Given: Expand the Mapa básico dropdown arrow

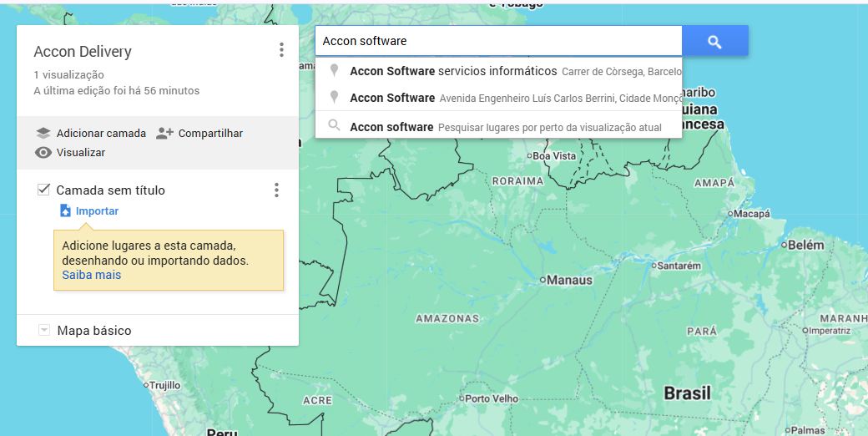Looking at the screenshot, I should coord(44,331).
